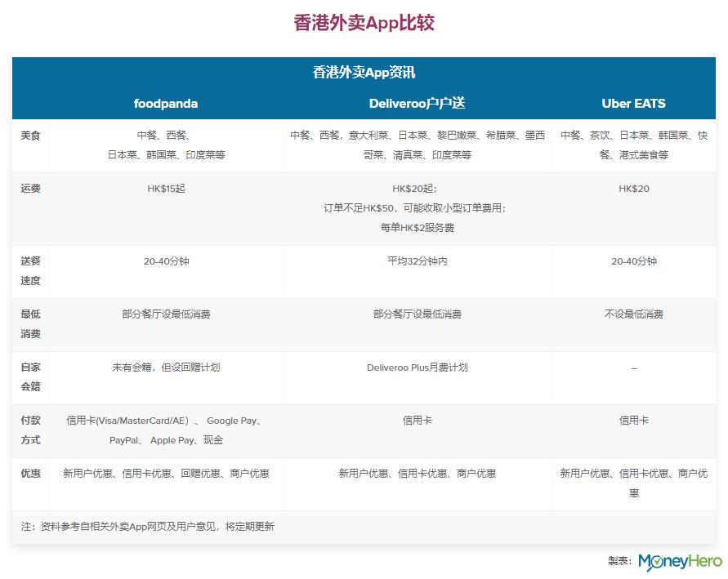728x579 pixels.
Task: Click the 香港外卖App比较 page title
Action: [364, 23]
